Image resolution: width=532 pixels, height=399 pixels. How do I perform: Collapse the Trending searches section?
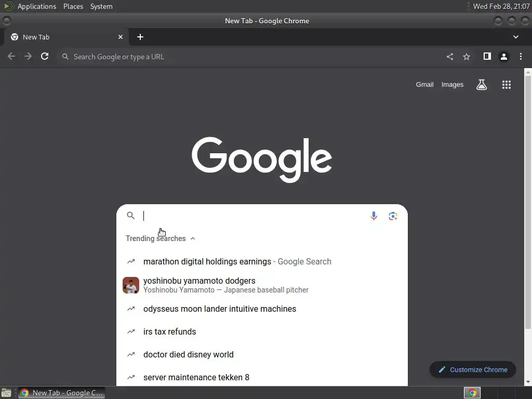coord(193,238)
